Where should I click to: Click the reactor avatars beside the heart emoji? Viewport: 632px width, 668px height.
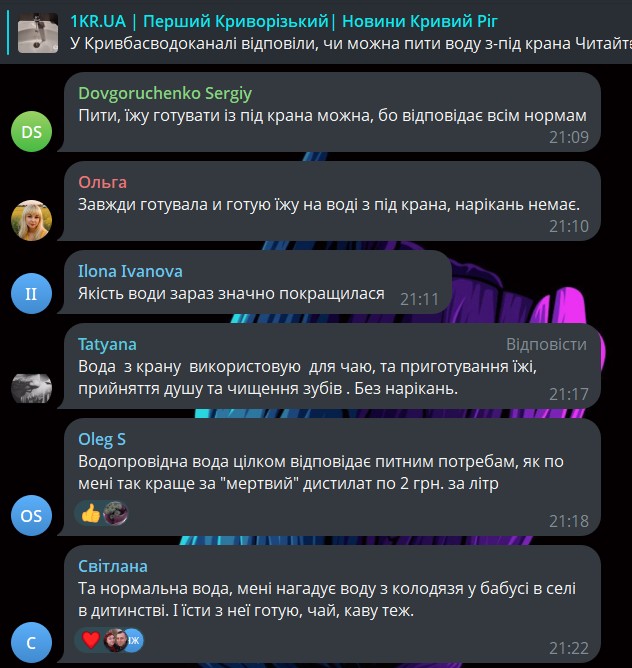(124, 640)
